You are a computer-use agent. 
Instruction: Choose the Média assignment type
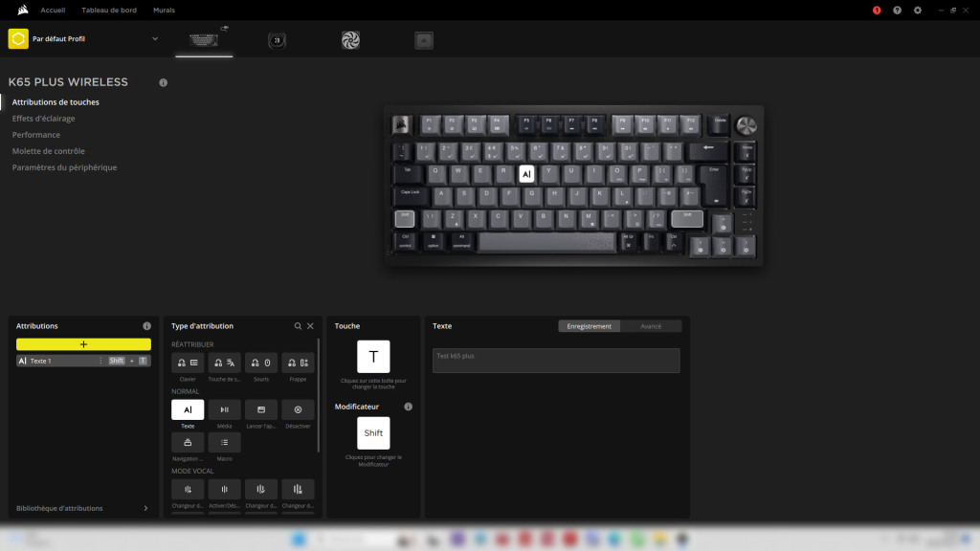click(224, 409)
